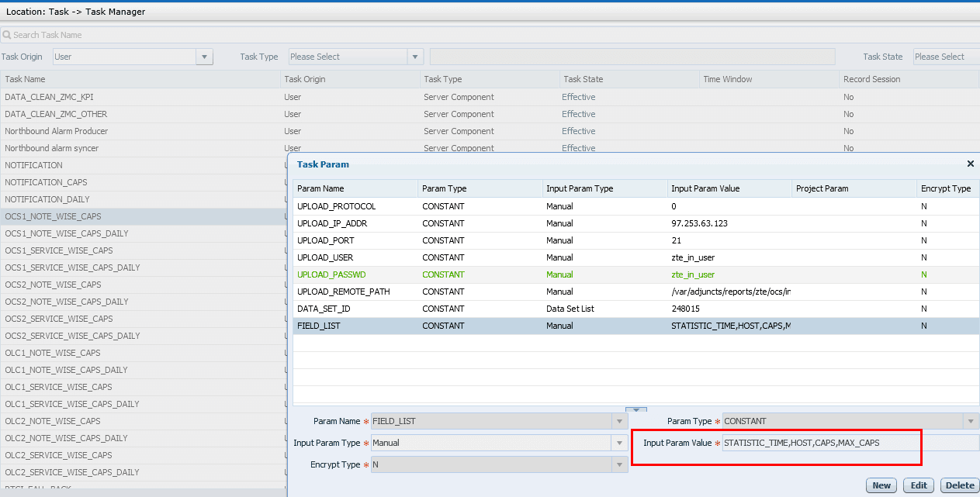
Task: Select OCS1_SERVICE_WISE_CAPS task
Action: [144, 250]
